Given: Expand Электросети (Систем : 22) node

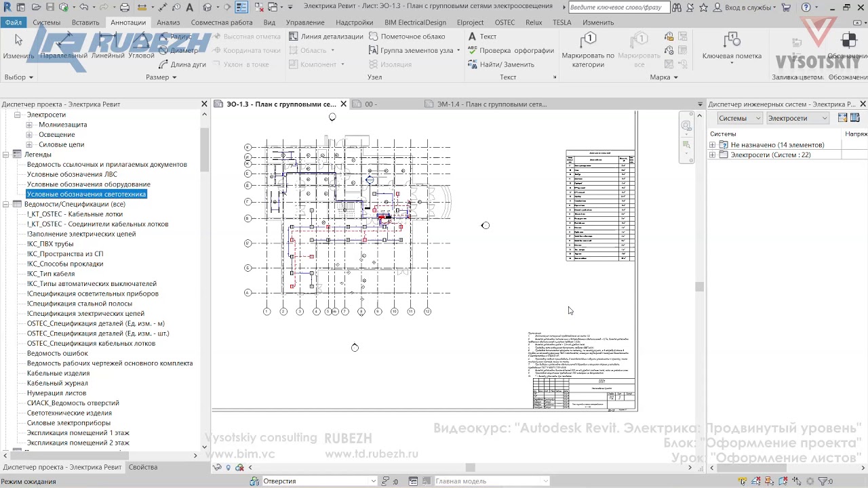Looking at the screenshot, I should click(x=713, y=155).
